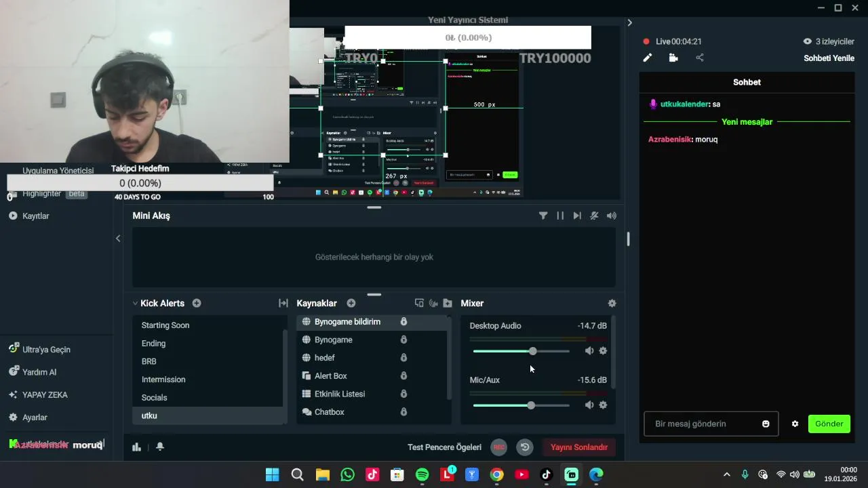Switch to the Sohbet chat tab
868x488 pixels.
coord(747,82)
